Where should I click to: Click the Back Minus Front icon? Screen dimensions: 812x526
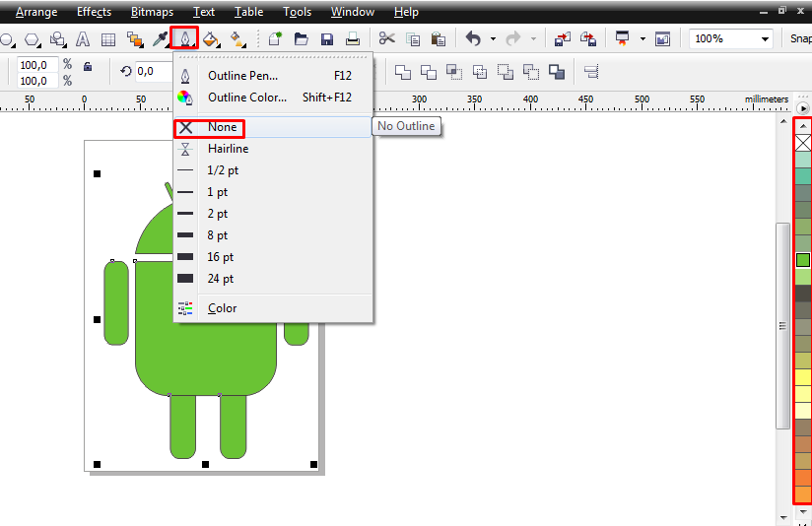[531, 73]
